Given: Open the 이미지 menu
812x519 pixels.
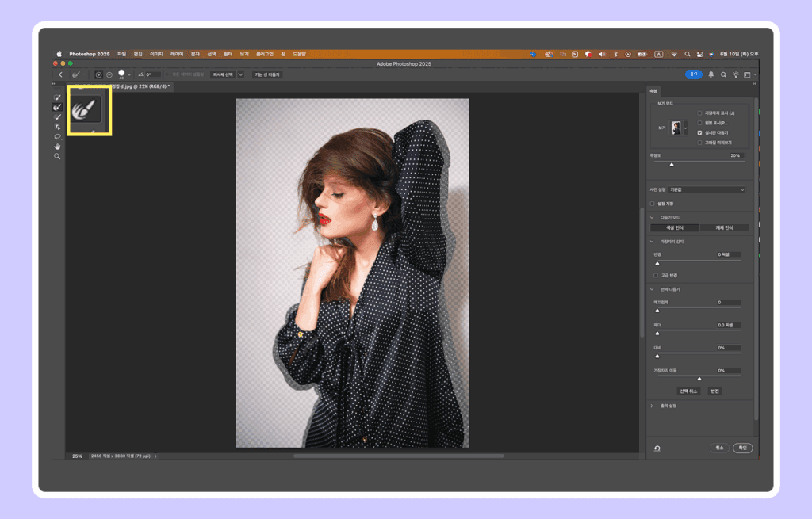Looking at the screenshot, I should [x=156, y=54].
